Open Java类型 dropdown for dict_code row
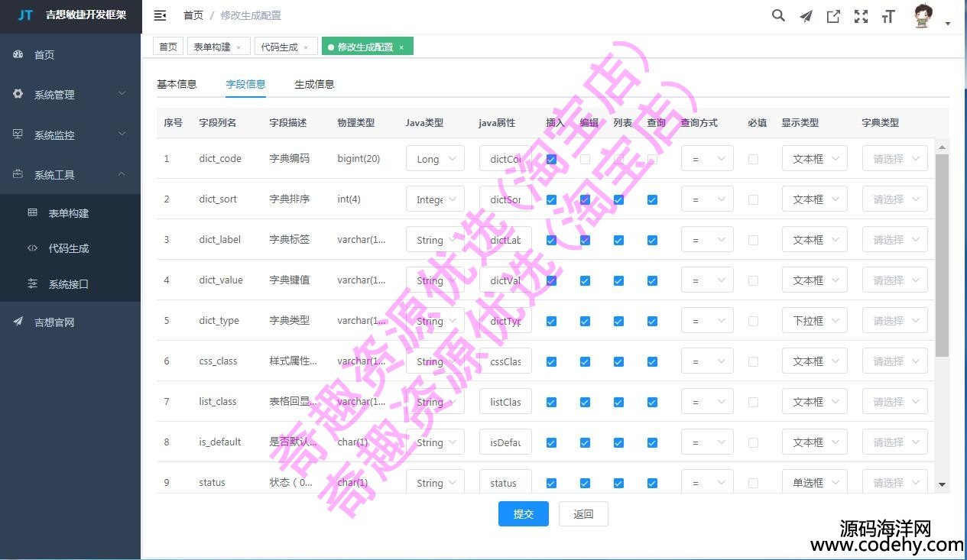This screenshot has height=560, width=967. pyautogui.click(x=435, y=159)
